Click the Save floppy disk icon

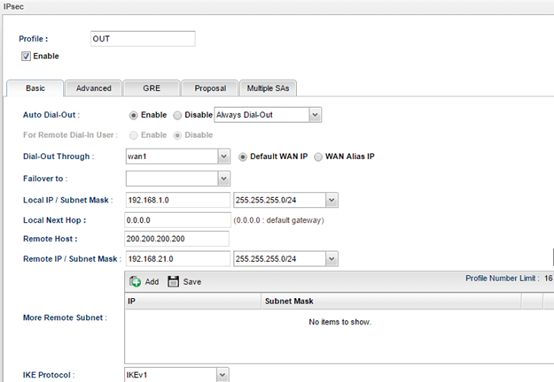tap(173, 282)
